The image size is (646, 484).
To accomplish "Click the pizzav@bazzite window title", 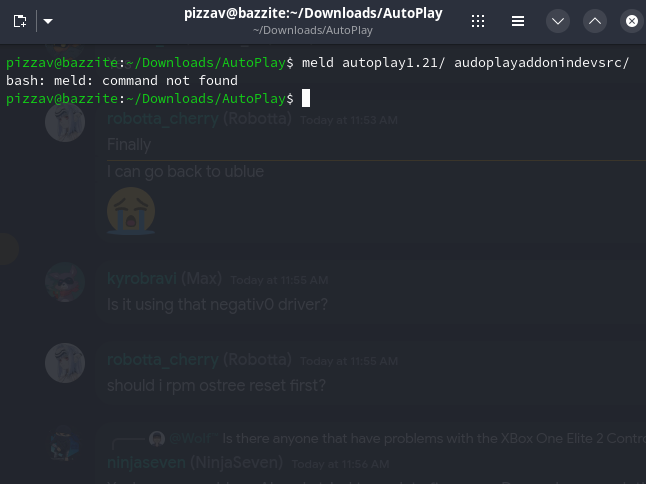I will click(313, 13).
